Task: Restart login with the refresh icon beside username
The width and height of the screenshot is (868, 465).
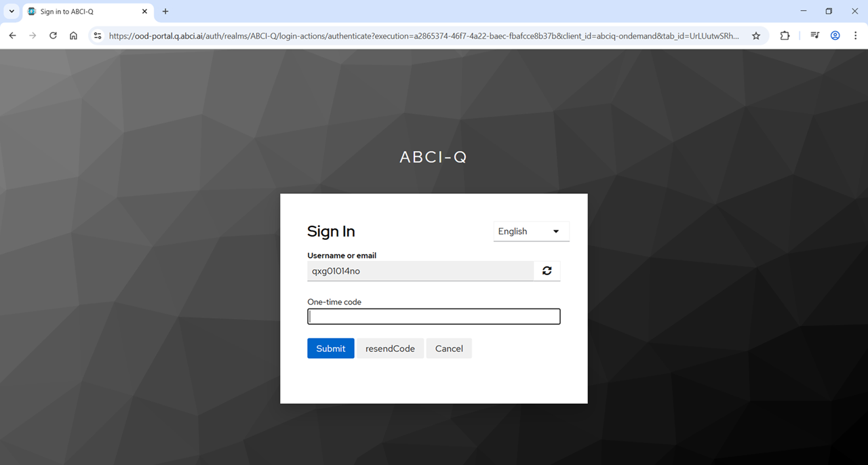Action: click(x=547, y=271)
